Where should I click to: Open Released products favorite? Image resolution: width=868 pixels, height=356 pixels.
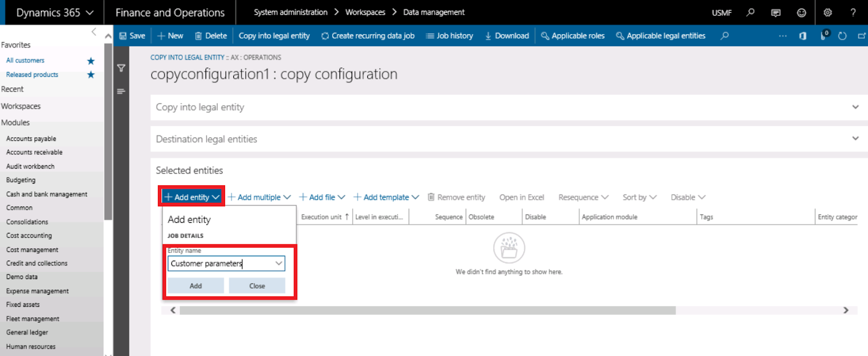pos(32,75)
